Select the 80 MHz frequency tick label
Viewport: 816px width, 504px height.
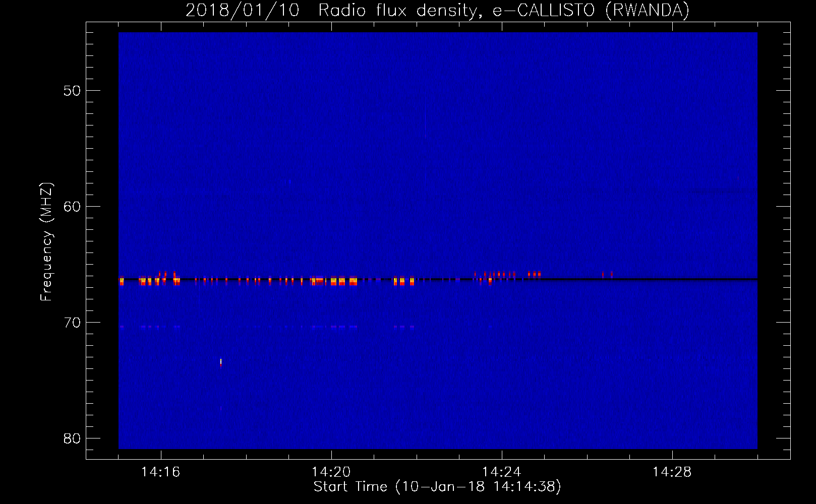(x=72, y=438)
